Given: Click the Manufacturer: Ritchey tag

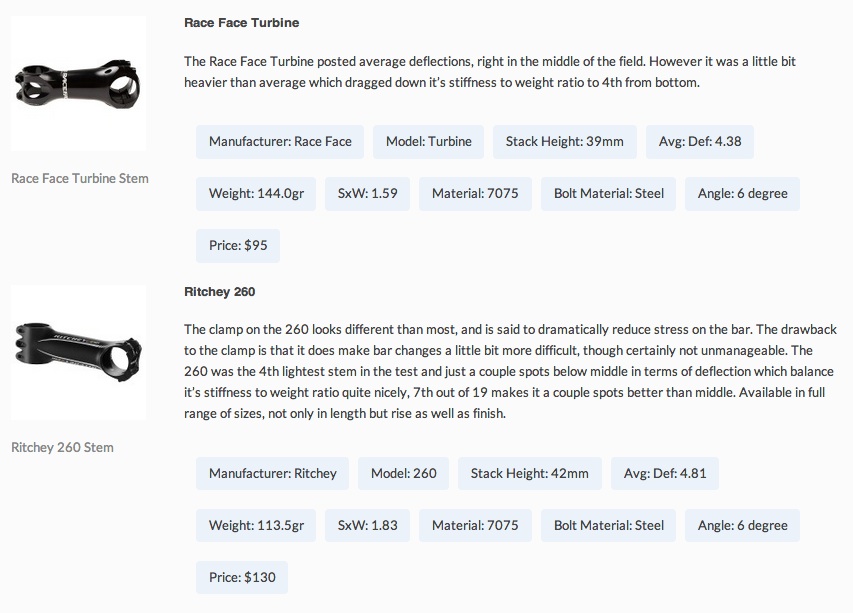Looking at the screenshot, I should click(x=273, y=474).
